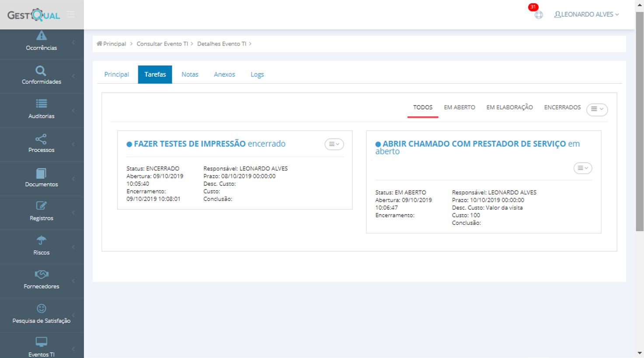Open the Conformidades magnifier icon
Image resolution: width=644 pixels, height=358 pixels.
click(41, 70)
